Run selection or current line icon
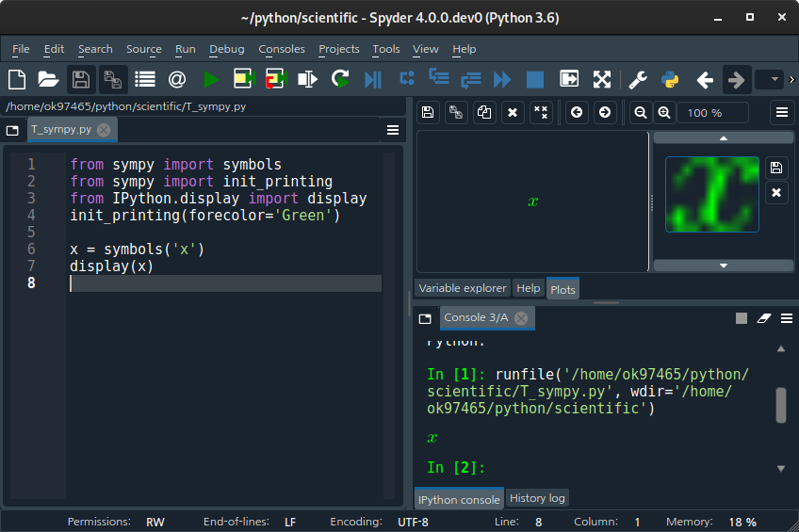Screen dimensions: 799x532 [x=308, y=80]
